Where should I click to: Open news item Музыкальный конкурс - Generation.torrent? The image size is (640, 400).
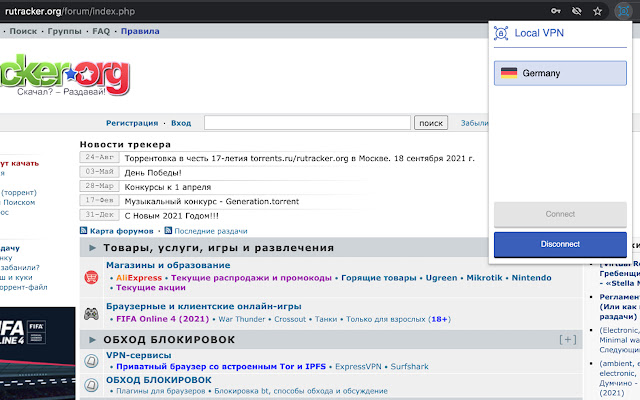point(212,201)
